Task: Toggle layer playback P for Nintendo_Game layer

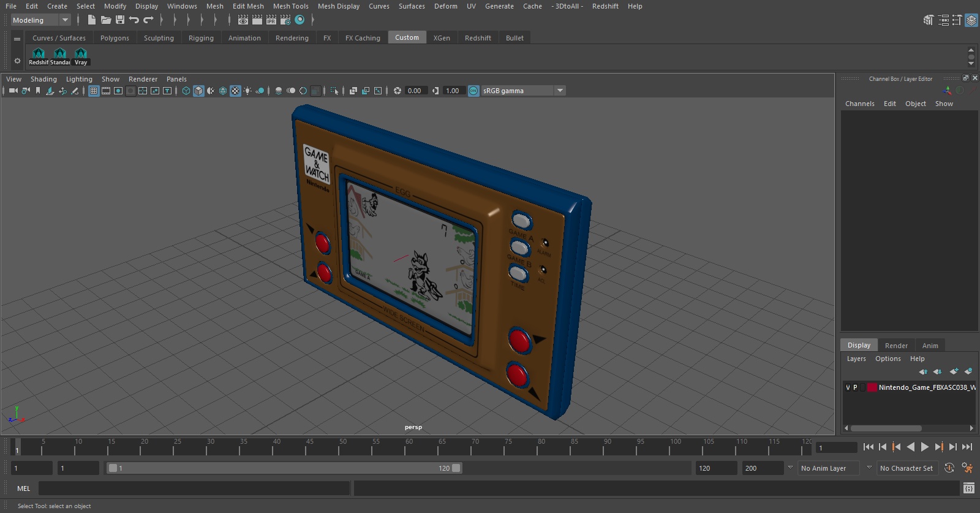Action: (x=855, y=387)
